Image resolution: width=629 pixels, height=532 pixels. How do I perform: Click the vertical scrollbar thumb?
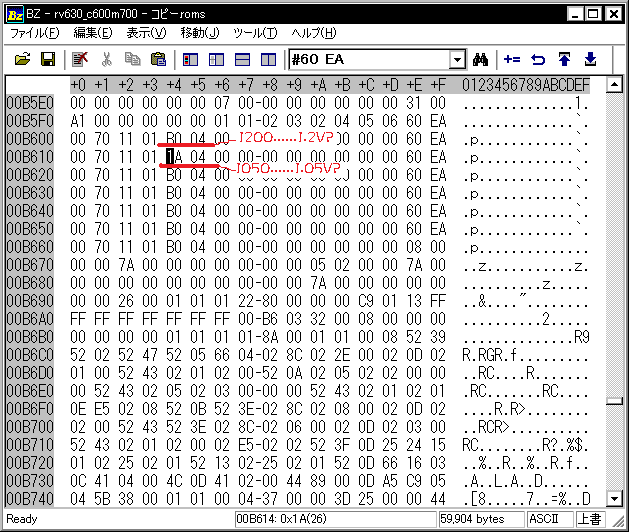[614, 401]
